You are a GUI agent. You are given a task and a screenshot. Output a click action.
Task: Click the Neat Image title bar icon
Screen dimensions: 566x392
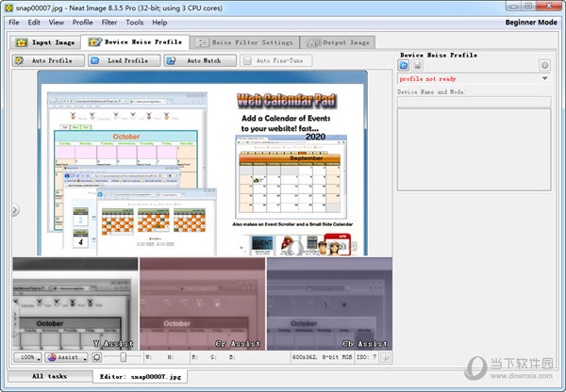click(x=8, y=8)
